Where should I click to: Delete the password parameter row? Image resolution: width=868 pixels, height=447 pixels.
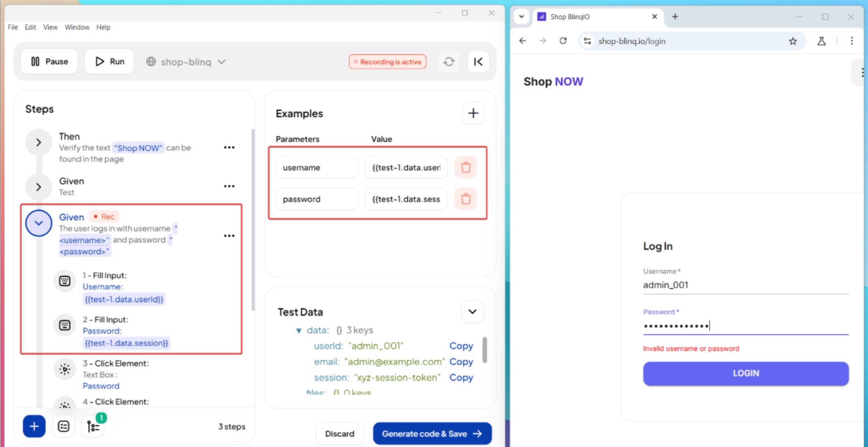pyautogui.click(x=465, y=199)
